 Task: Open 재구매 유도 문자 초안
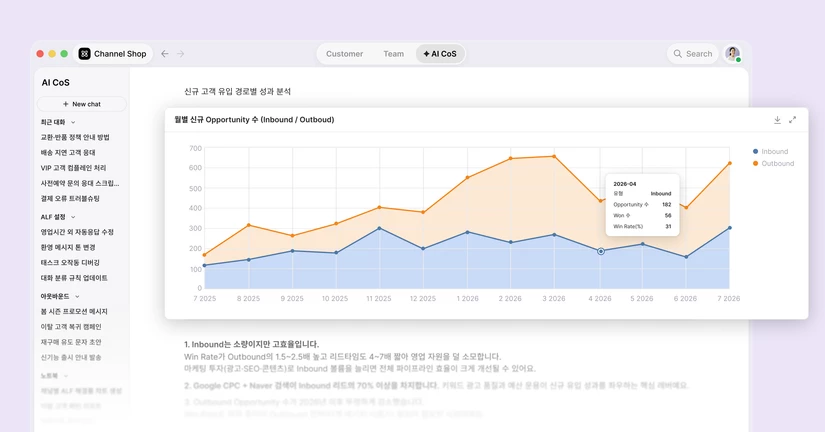pyautogui.click(x=71, y=342)
